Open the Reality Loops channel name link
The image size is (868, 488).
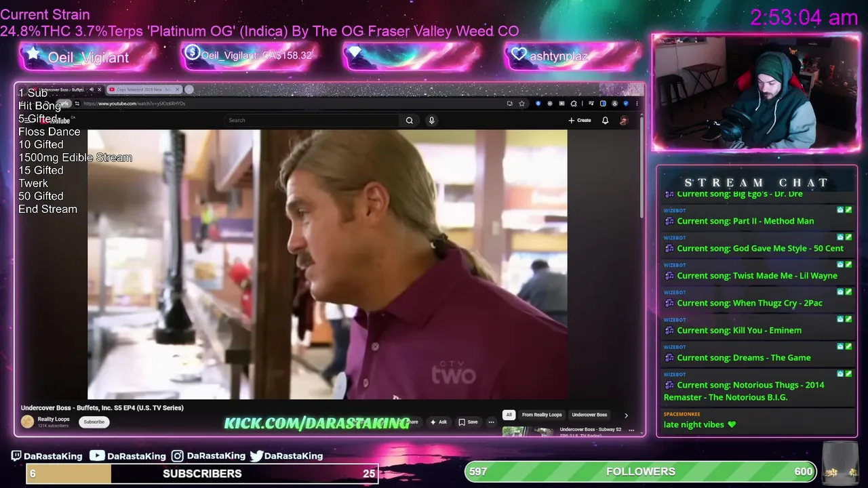pyautogui.click(x=54, y=420)
